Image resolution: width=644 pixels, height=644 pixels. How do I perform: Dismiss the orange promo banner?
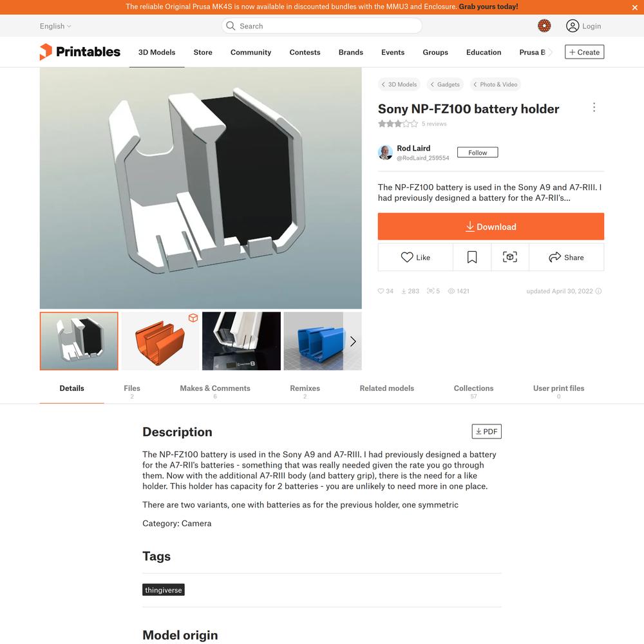tap(634, 7)
